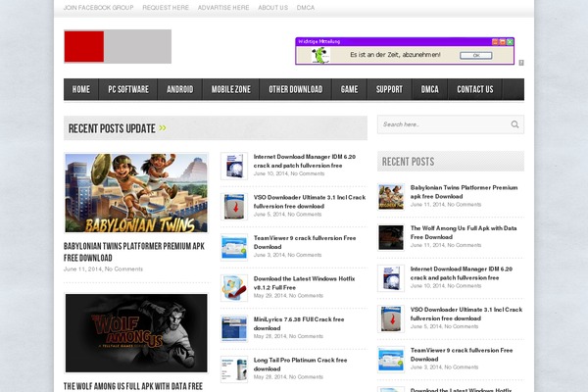Open TeamViewer 9 crack post in middle list

(x=305, y=242)
